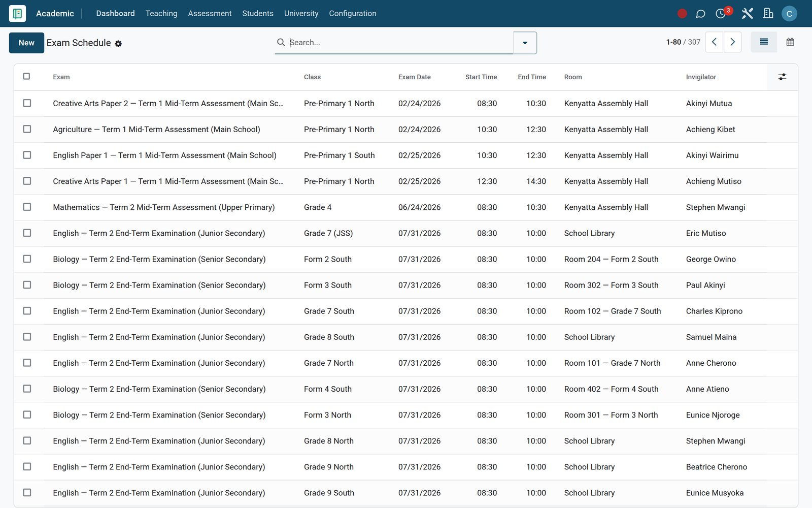Image resolution: width=812 pixels, height=508 pixels.
Task: Open the conversations chat bubble icon
Action: pos(700,14)
